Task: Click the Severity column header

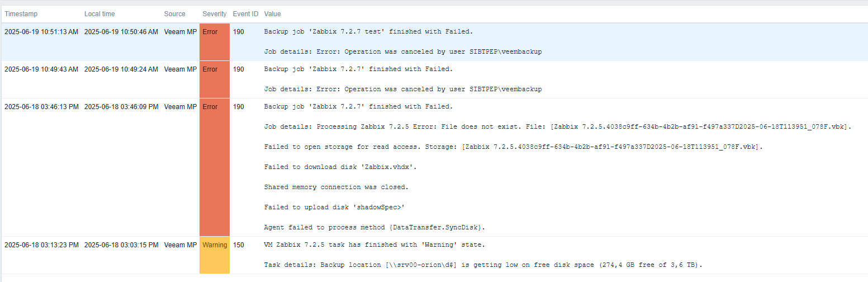Action: pyautogui.click(x=215, y=13)
